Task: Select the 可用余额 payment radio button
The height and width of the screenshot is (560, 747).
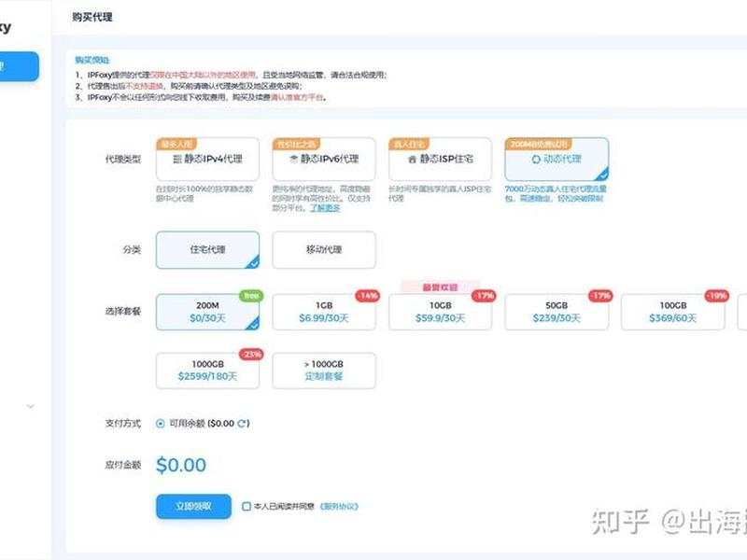Action: point(161,424)
